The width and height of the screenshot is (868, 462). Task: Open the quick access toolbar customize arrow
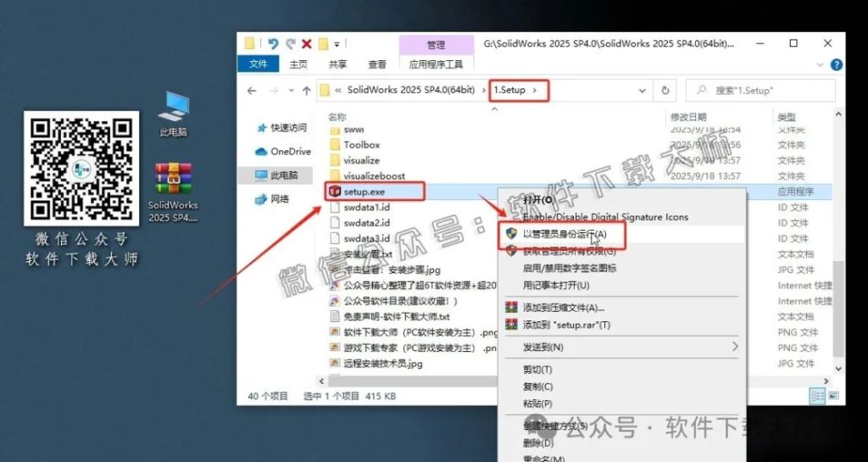[x=337, y=44]
